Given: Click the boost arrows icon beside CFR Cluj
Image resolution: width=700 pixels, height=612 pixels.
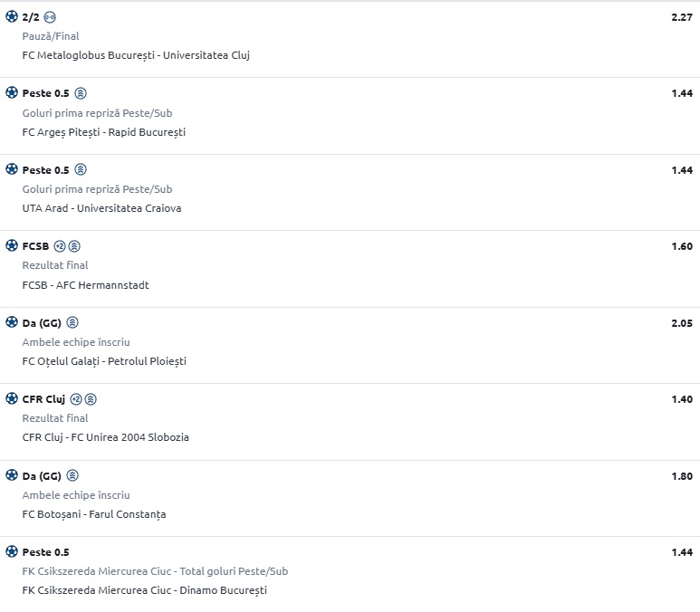Looking at the screenshot, I should coord(91,399).
